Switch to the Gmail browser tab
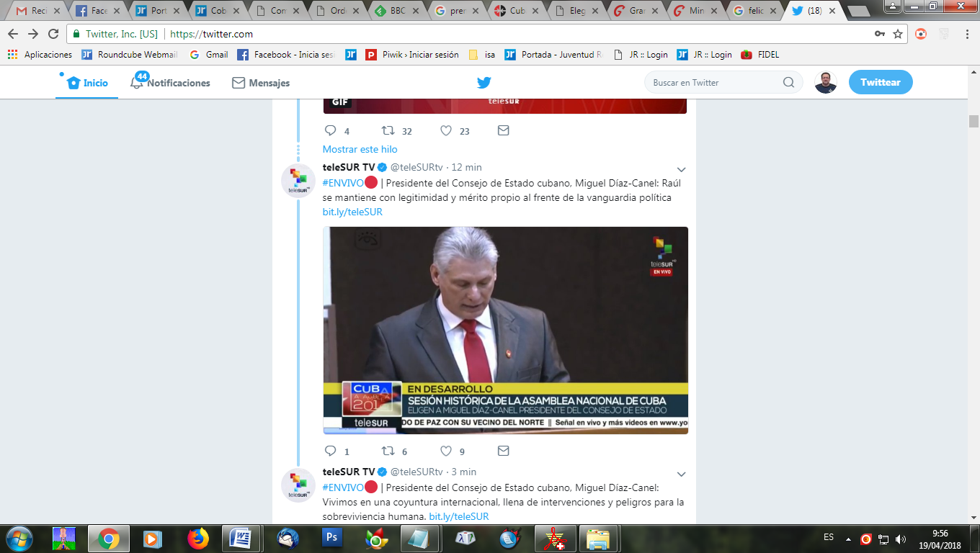This screenshot has height=553, width=980. point(37,11)
